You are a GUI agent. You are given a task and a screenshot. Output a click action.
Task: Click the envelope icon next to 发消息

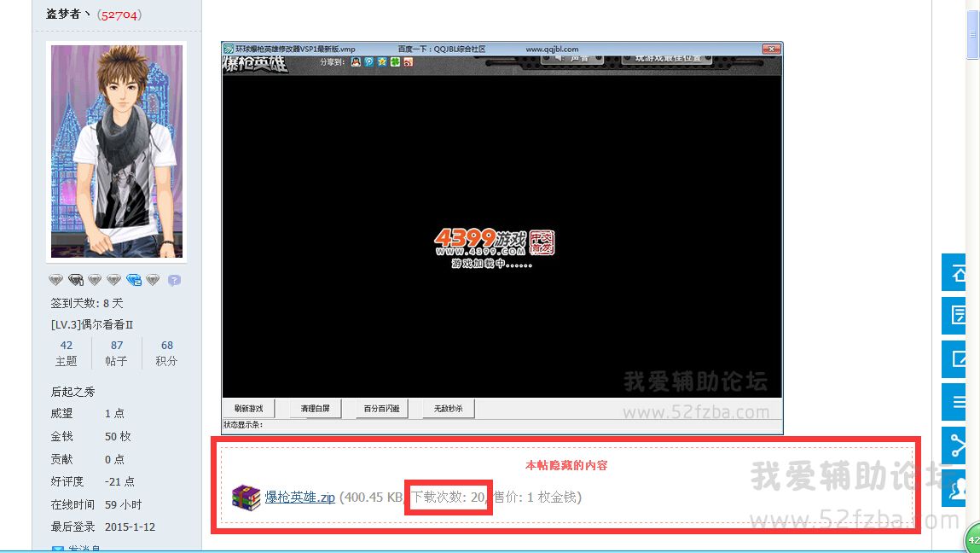point(57,550)
